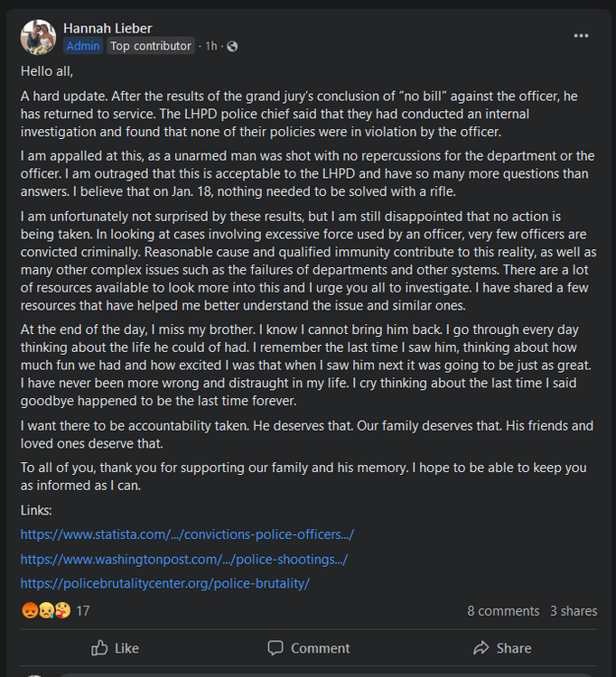Share the post using Share button

(501, 648)
